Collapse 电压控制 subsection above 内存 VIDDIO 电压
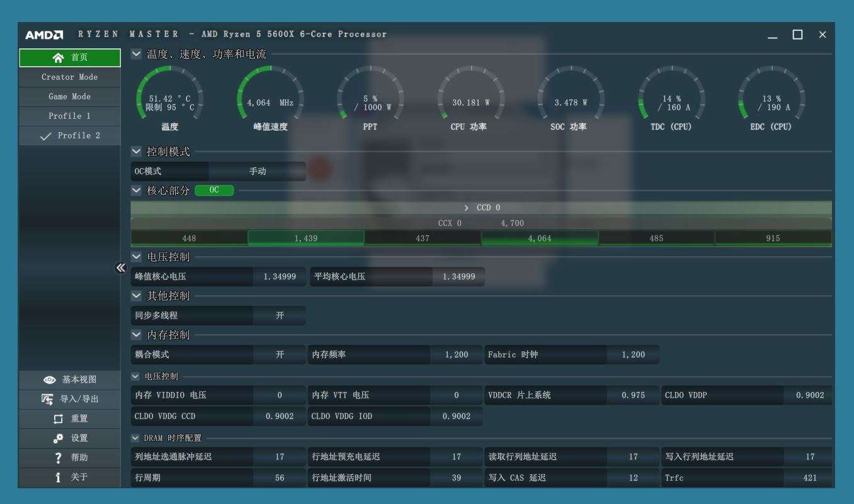Screen dimensions: 854x504 [135, 376]
